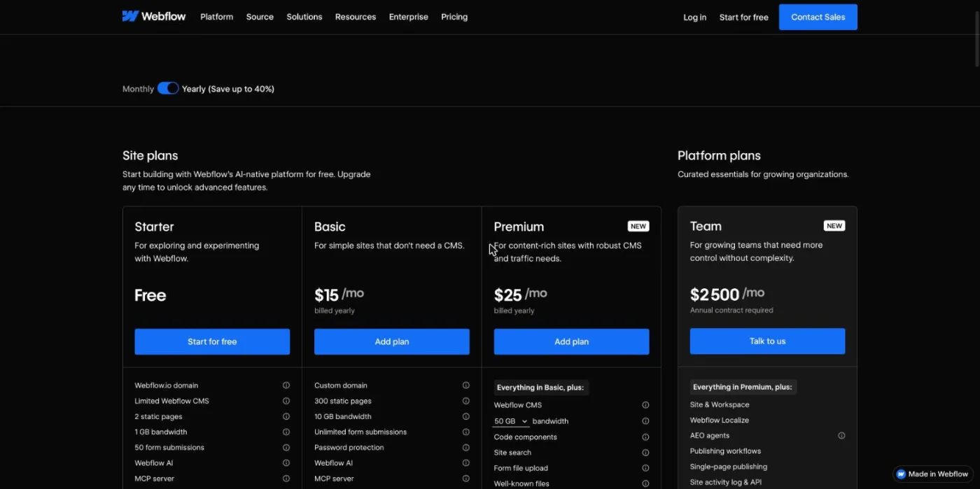
Task: Open info icon for 2 static pages
Action: (x=286, y=416)
